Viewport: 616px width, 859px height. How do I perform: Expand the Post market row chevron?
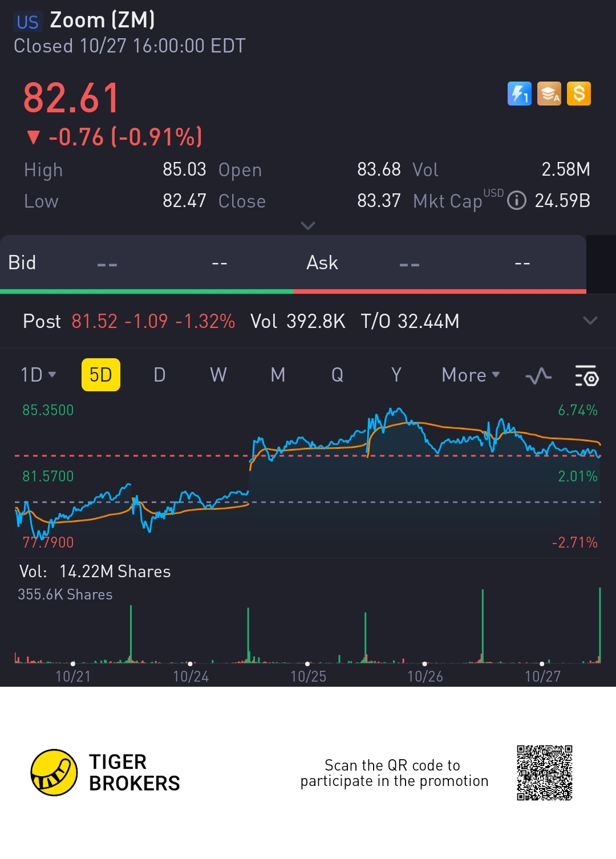(x=590, y=321)
